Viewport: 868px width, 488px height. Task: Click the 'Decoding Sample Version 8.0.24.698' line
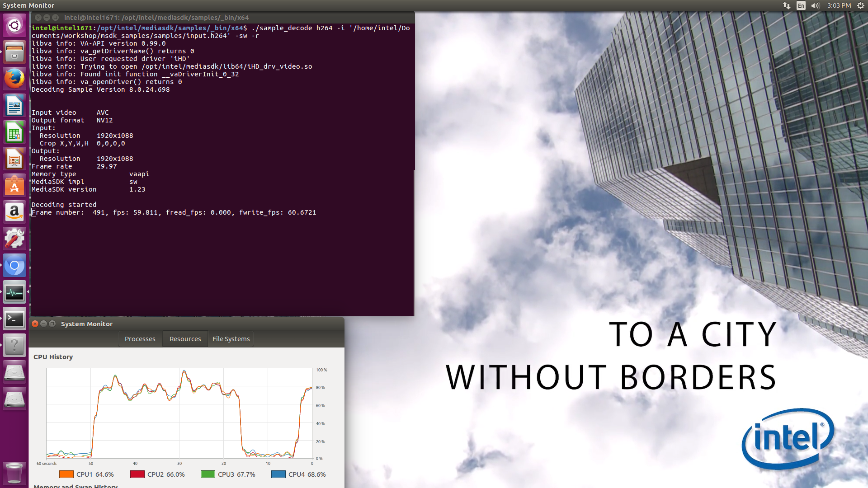[100, 89]
